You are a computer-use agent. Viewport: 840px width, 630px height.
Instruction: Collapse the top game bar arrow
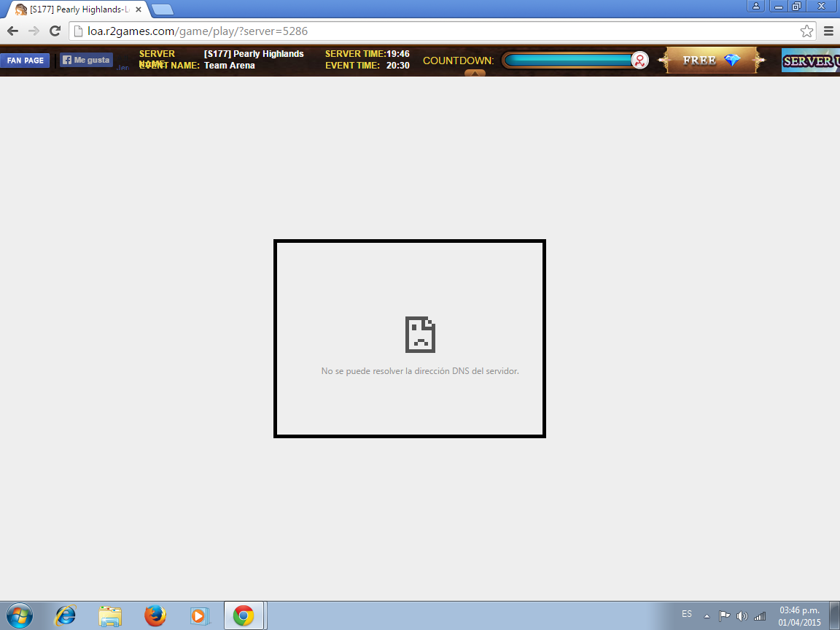pyautogui.click(x=475, y=73)
